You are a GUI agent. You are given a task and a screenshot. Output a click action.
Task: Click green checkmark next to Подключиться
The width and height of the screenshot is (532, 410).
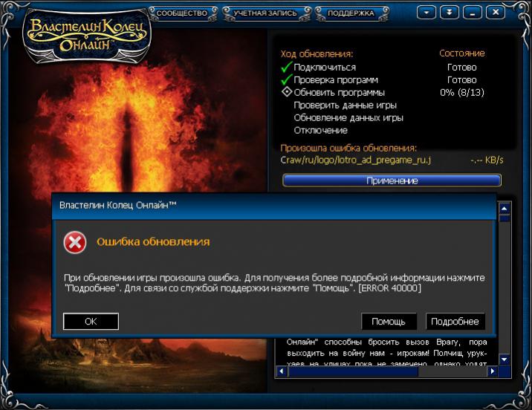pyautogui.click(x=285, y=68)
